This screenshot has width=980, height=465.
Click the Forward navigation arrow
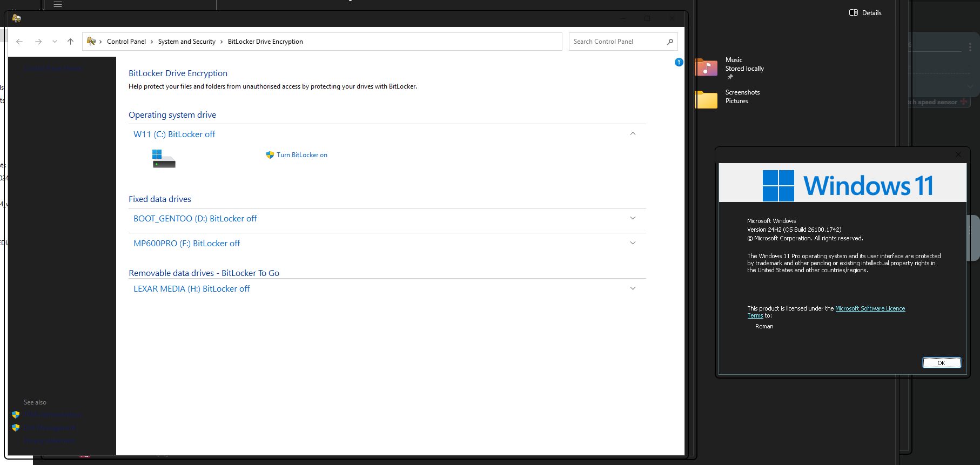[x=38, y=42]
